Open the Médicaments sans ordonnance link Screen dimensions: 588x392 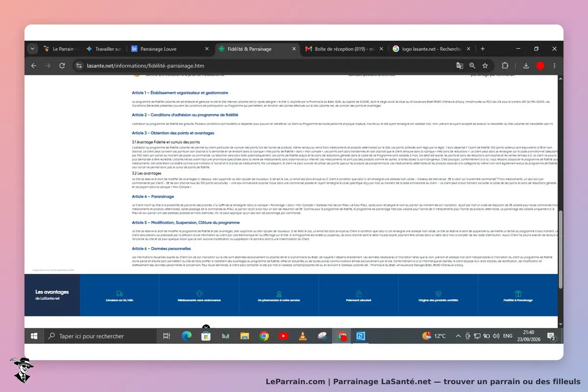199,300
